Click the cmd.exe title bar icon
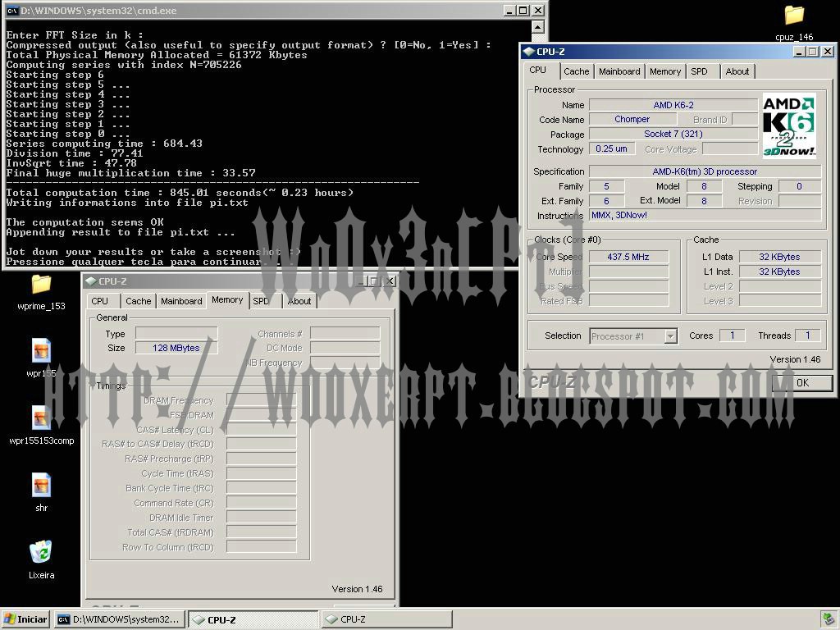This screenshot has height=630, width=840. pos(12,10)
